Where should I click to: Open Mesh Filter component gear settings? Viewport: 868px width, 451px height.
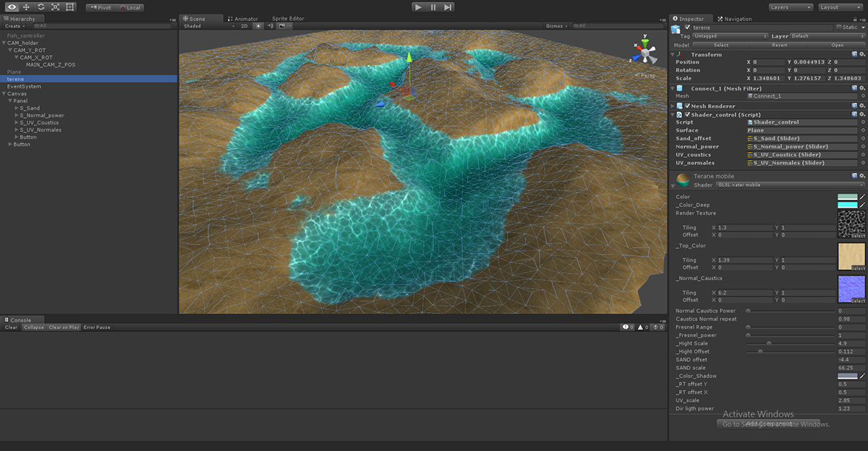point(862,88)
